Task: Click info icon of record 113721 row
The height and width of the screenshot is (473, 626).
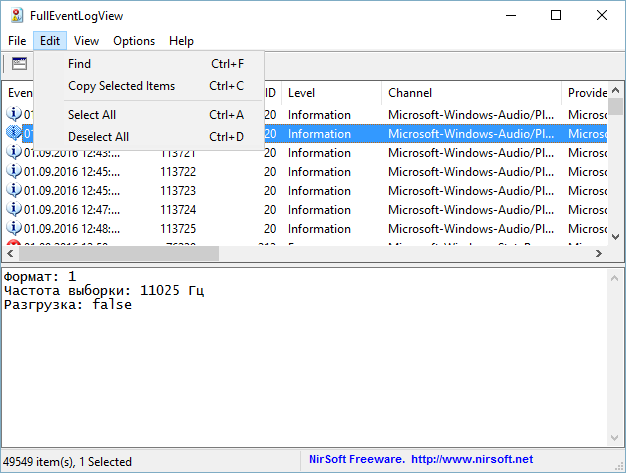Action: pyautogui.click(x=14, y=153)
